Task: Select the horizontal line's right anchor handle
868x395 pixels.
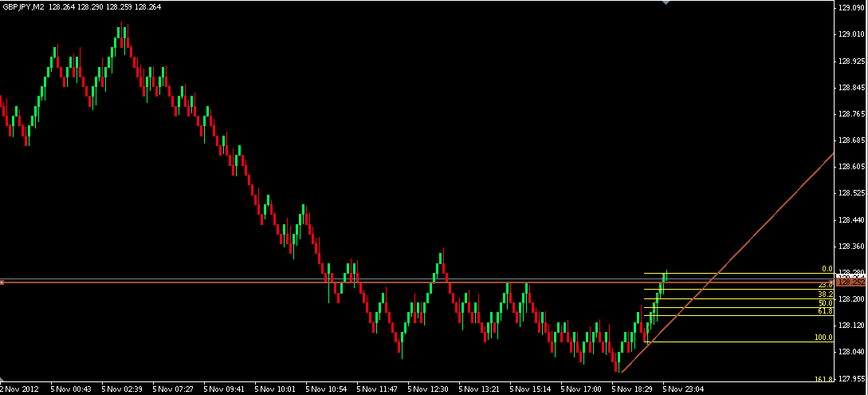Action: click(832, 282)
